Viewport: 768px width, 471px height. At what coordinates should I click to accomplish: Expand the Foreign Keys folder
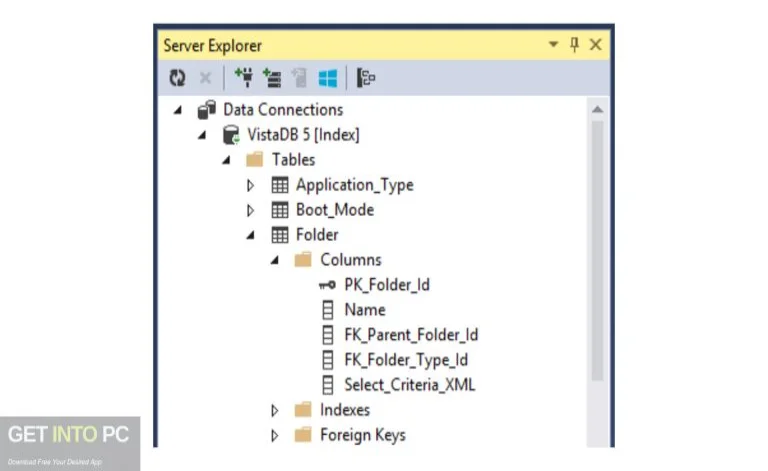click(275, 435)
